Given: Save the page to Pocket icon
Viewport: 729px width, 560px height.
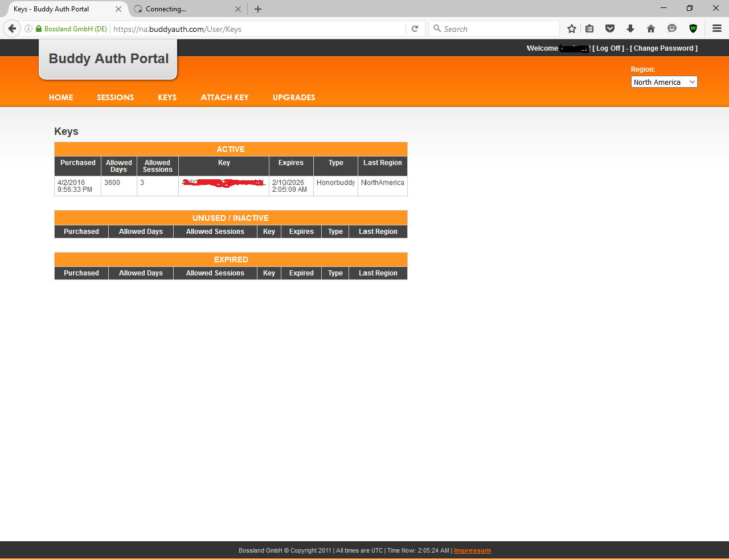Looking at the screenshot, I should coord(609,28).
